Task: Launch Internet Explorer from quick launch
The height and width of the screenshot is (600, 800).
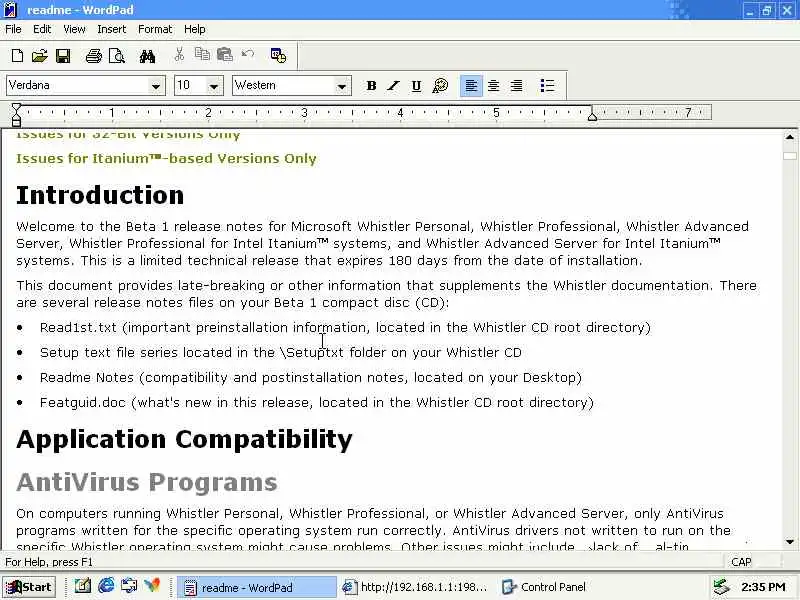Action: click(x=106, y=585)
